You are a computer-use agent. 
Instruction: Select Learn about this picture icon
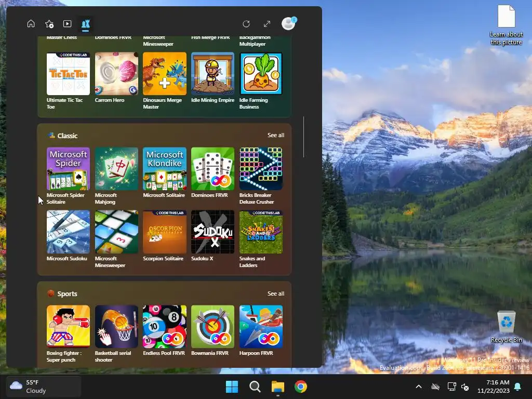pyautogui.click(x=506, y=25)
